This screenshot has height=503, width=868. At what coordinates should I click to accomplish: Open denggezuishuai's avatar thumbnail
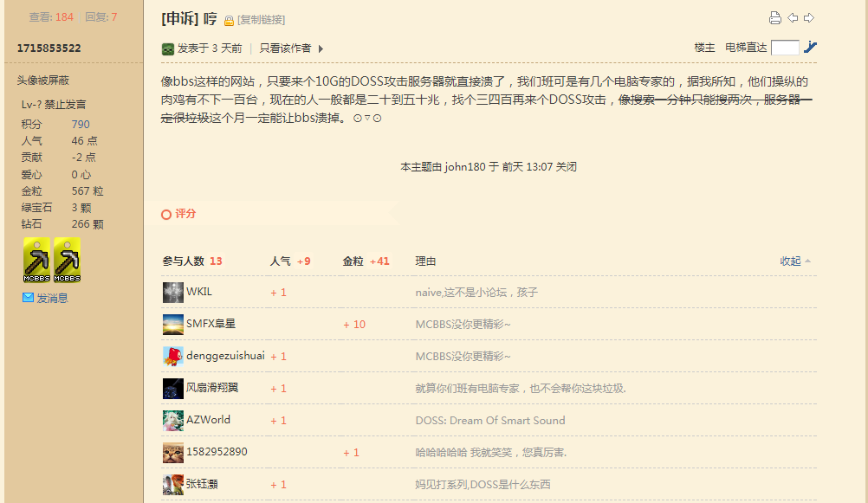tap(172, 356)
